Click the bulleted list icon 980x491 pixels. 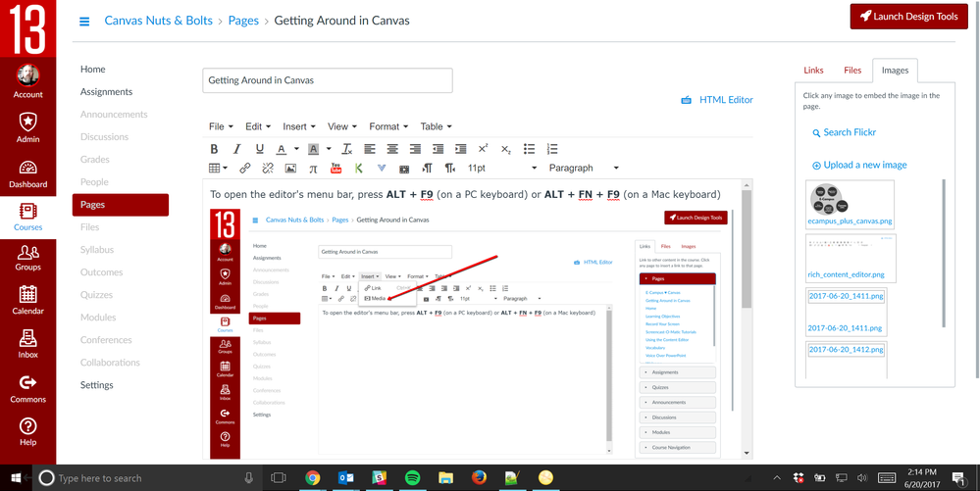point(530,149)
